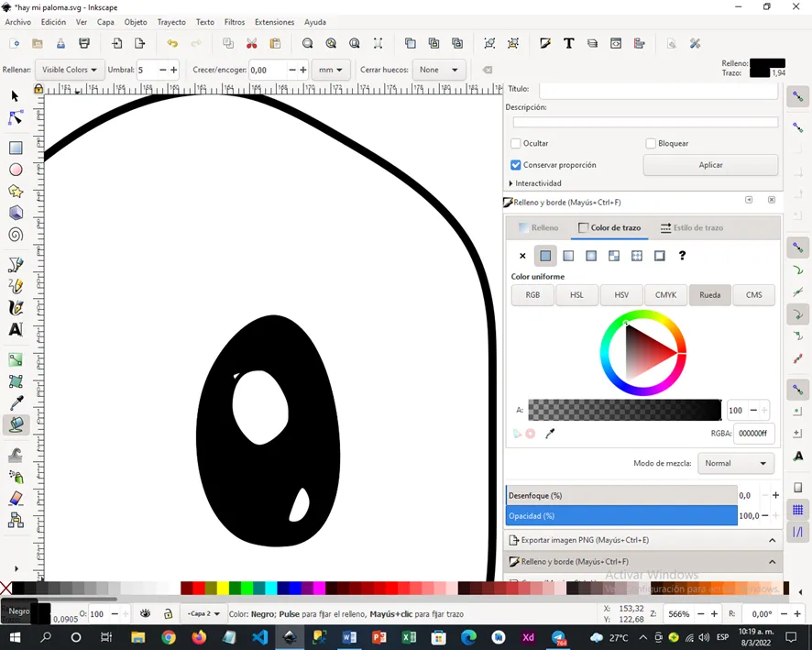Click the Cut scissors icon
The image size is (812, 650).
click(x=252, y=43)
